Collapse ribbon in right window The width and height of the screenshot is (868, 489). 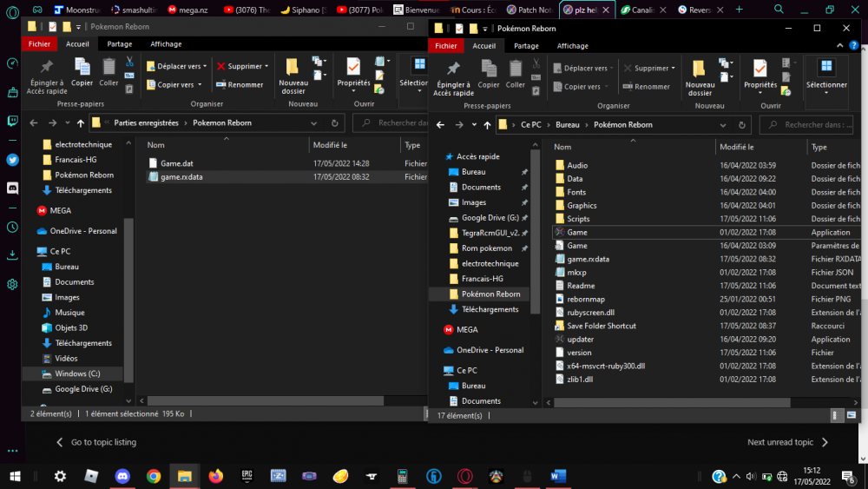[839, 46]
